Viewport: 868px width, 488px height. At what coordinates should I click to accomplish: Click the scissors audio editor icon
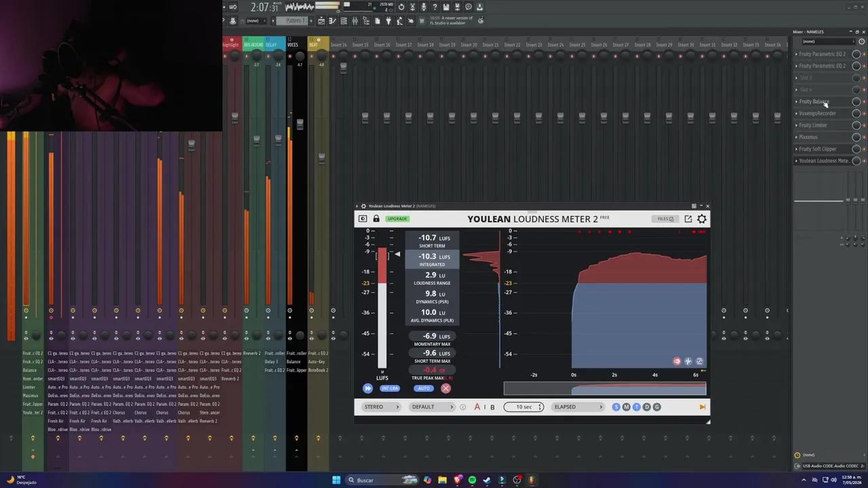412,7
